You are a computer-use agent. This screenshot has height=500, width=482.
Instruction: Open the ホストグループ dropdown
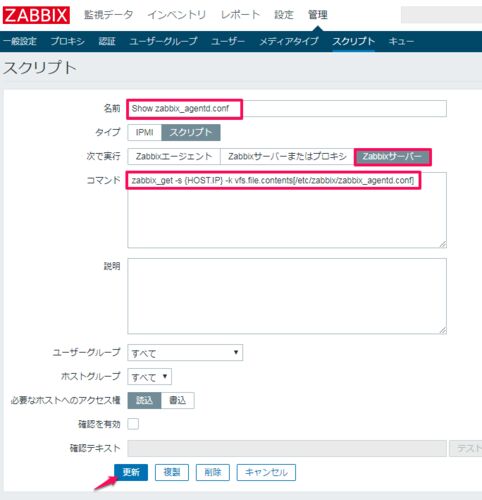pos(150,377)
